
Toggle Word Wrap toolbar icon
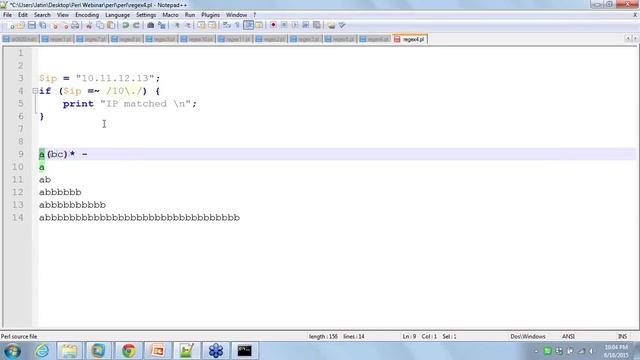(227, 25)
